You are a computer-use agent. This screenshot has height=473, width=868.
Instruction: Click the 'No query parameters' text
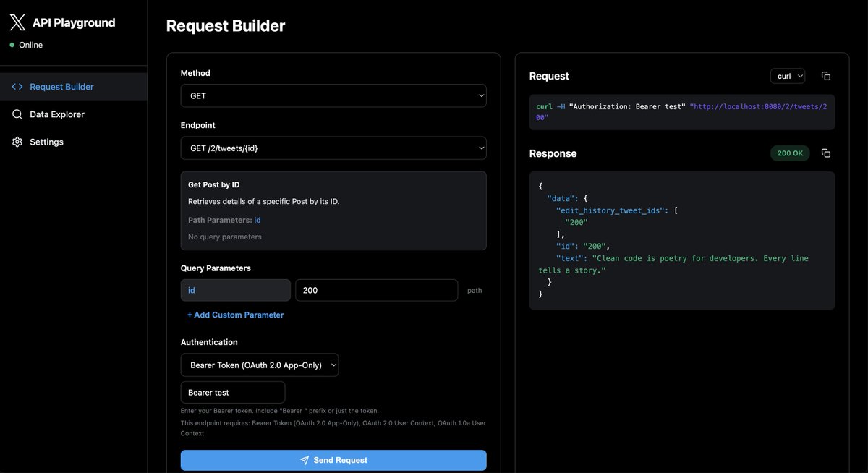point(225,236)
